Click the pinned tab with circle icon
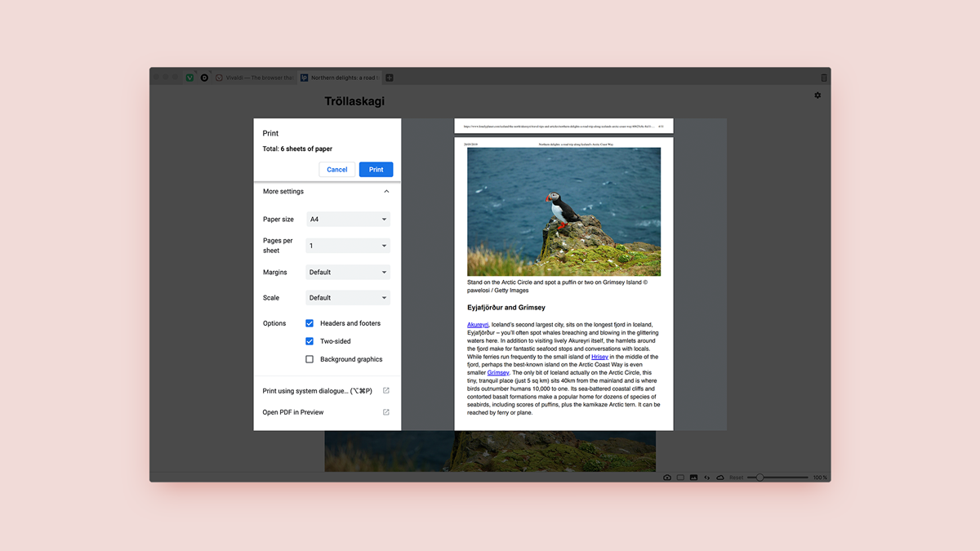This screenshot has width=980, height=551. [204, 78]
